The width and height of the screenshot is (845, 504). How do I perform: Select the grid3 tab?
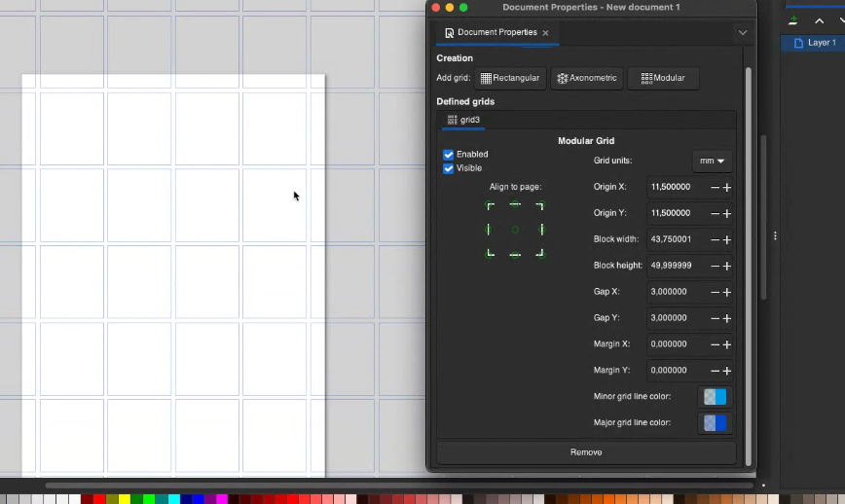pos(463,120)
